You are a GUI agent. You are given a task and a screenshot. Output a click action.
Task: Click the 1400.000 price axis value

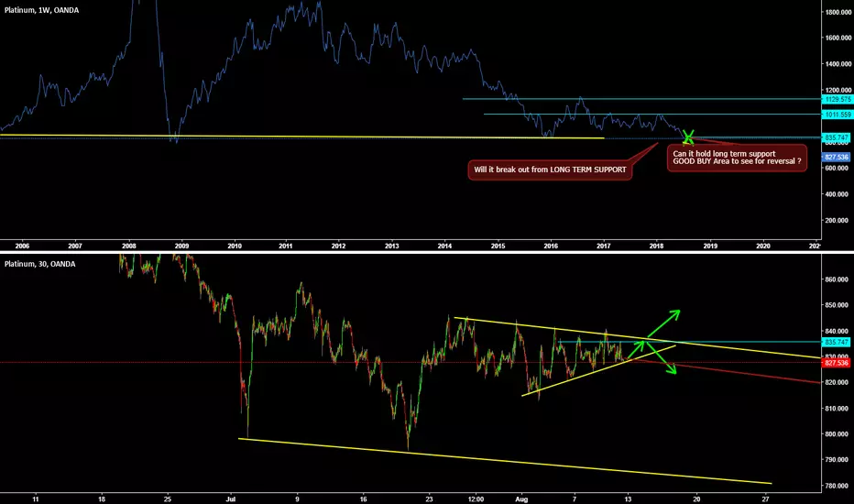(x=838, y=64)
